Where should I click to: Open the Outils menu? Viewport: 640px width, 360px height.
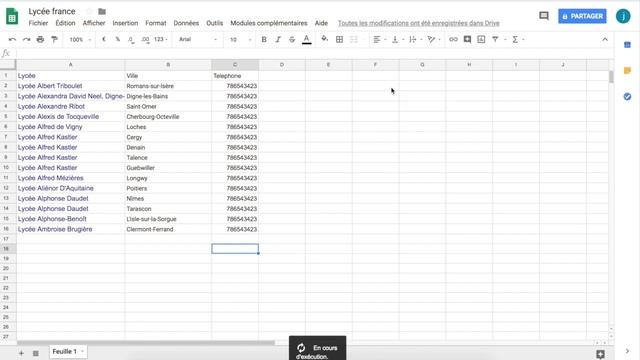pos(215,23)
